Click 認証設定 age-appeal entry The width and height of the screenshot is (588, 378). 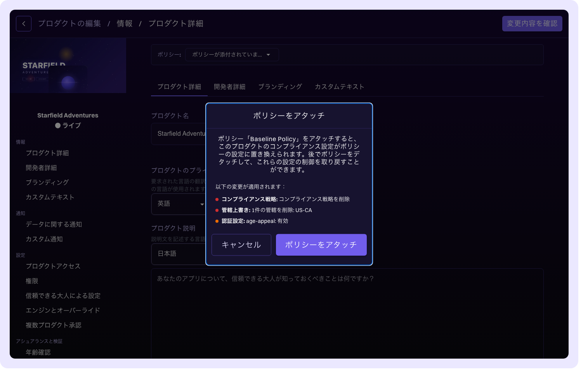point(252,221)
